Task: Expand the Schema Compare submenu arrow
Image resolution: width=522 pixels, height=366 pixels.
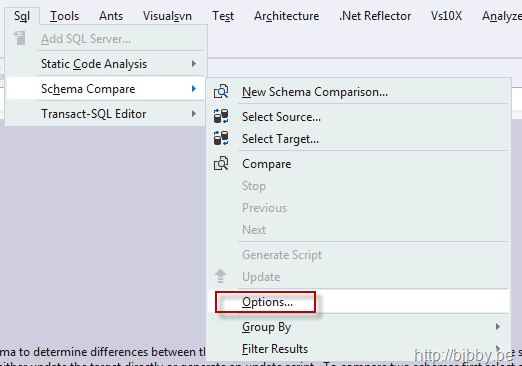Action: (x=194, y=89)
